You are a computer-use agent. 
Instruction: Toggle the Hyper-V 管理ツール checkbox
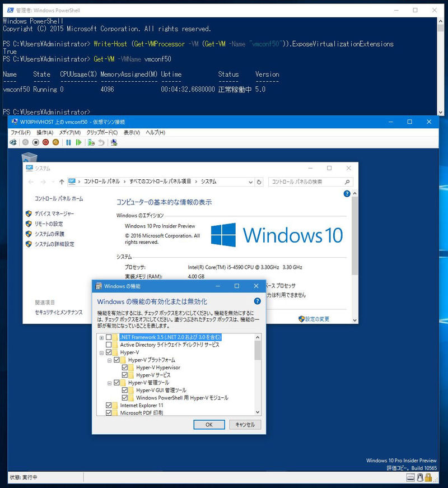click(x=116, y=383)
